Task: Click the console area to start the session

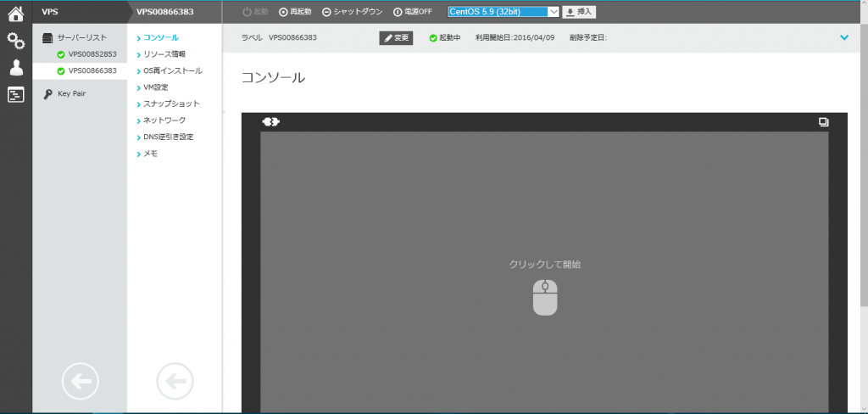Action: 545,272
